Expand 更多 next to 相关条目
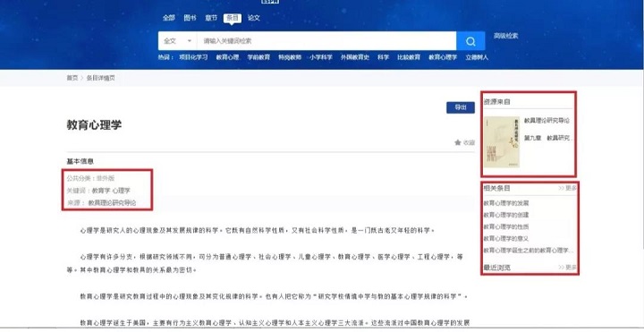The height and width of the screenshot is (332, 644). coord(568,188)
